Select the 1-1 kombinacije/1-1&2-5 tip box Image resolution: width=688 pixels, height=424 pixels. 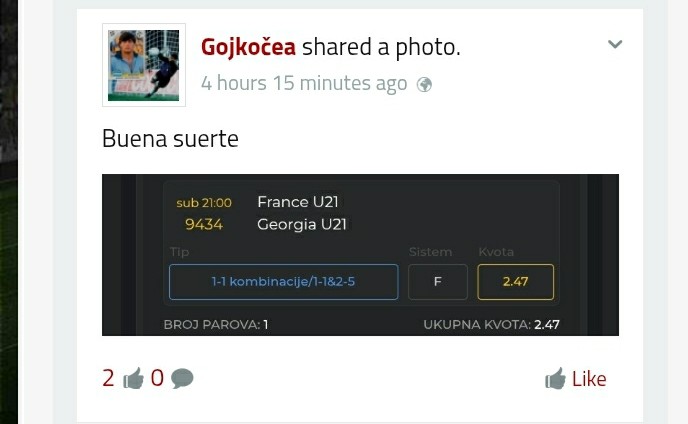pyautogui.click(x=283, y=282)
